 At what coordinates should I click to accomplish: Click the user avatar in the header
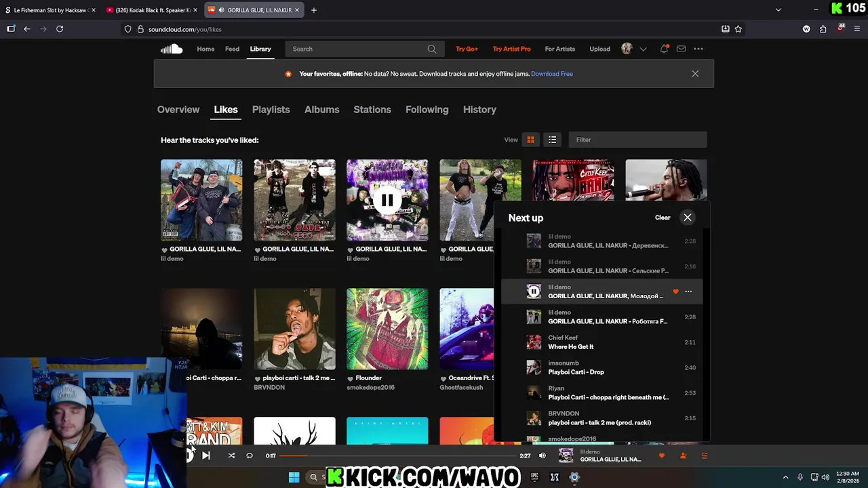[627, 49]
